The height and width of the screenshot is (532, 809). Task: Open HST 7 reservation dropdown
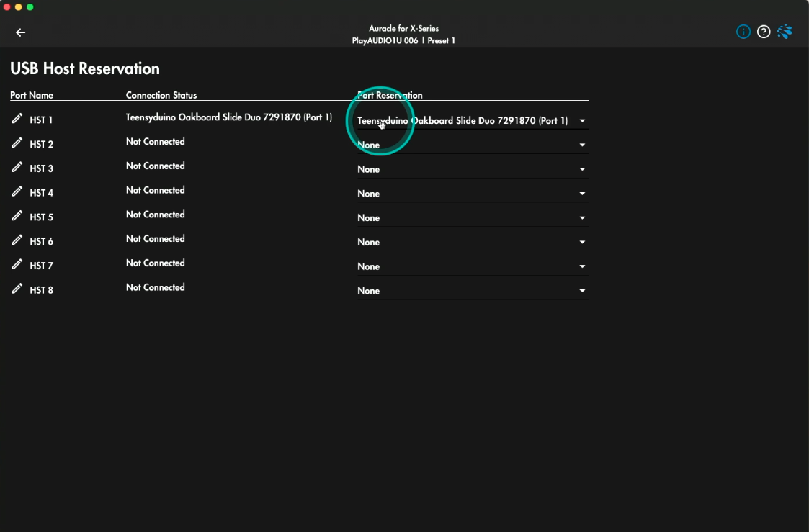473,266
